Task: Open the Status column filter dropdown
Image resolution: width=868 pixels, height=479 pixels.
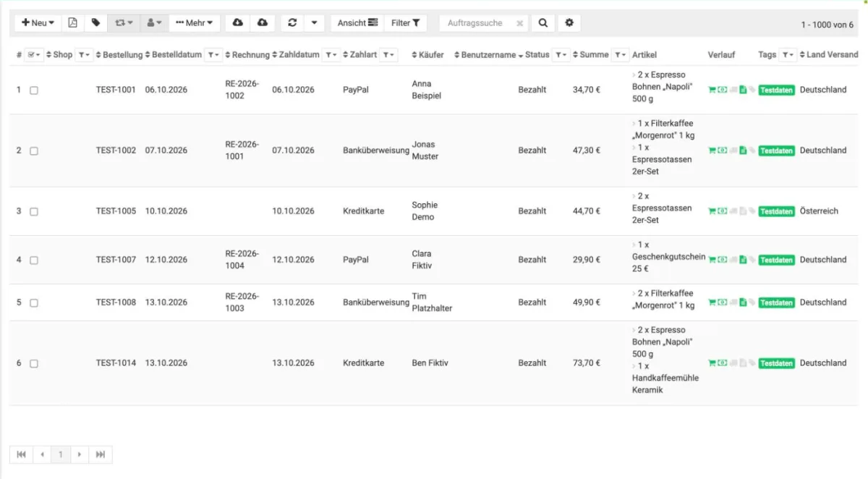Action: 561,54
